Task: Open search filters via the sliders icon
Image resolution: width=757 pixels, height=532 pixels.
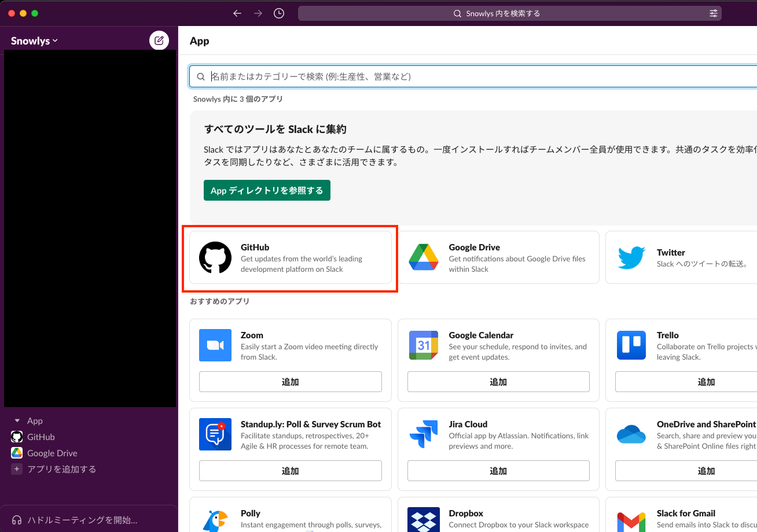Action: coord(714,13)
